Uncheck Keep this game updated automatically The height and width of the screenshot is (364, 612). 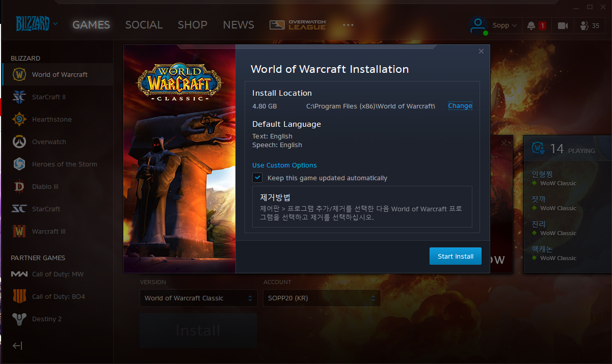[x=258, y=178]
